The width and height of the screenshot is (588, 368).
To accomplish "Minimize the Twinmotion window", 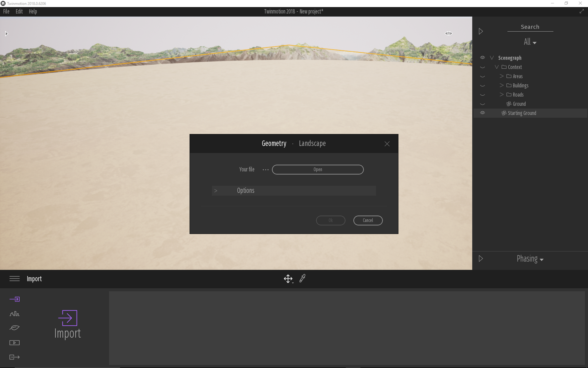I will 552,3.
